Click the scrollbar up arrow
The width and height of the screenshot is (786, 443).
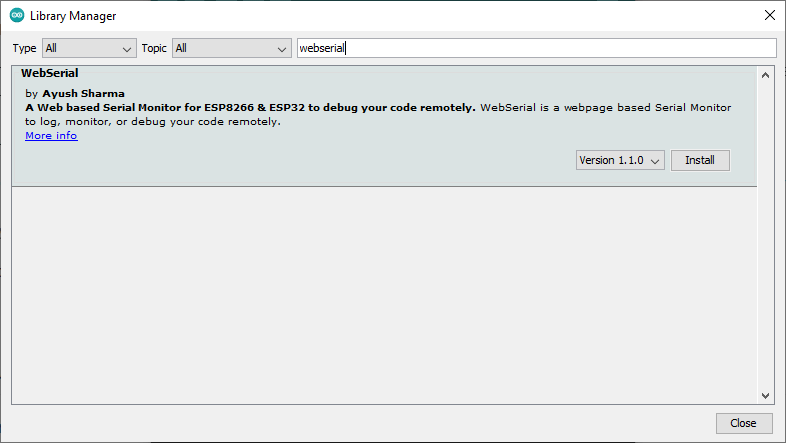(766, 75)
